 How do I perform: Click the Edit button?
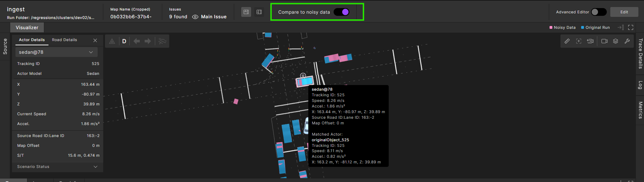pos(624,12)
